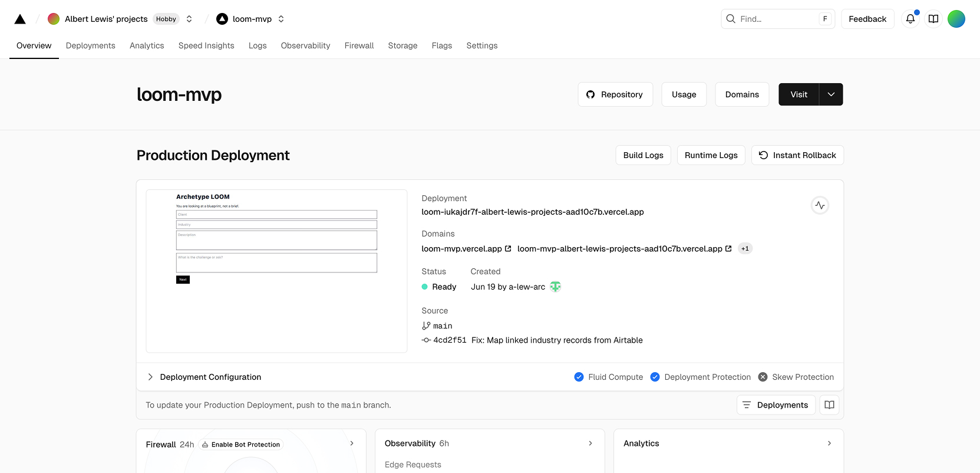The width and height of the screenshot is (980, 473).
Task: Go to the Storage tab
Action: 403,45
